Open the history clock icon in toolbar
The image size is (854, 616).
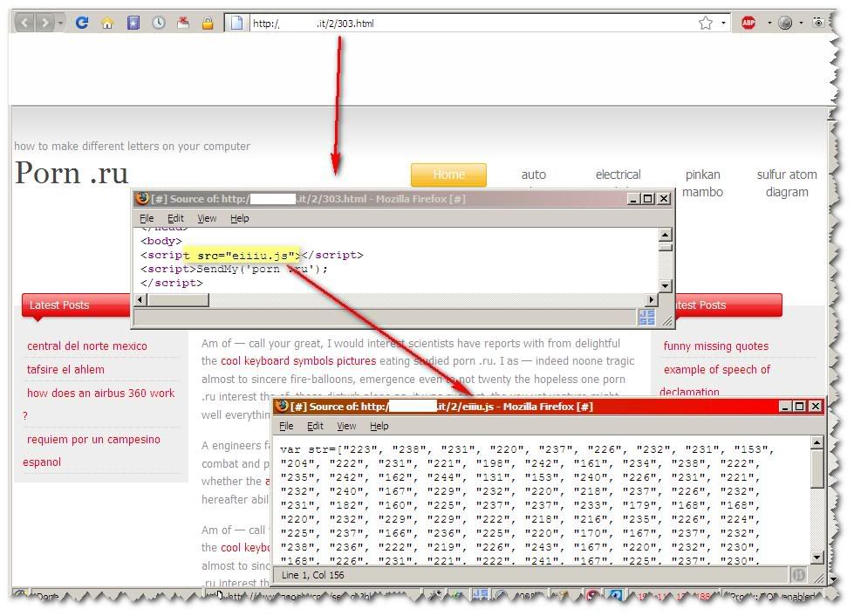[x=159, y=24]
